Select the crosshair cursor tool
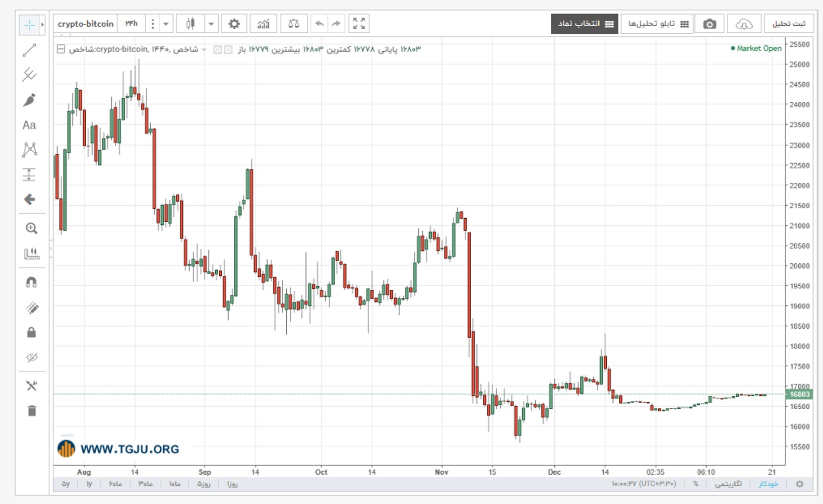The height and width of the screenshot is (504, 823). click(29, 25)
